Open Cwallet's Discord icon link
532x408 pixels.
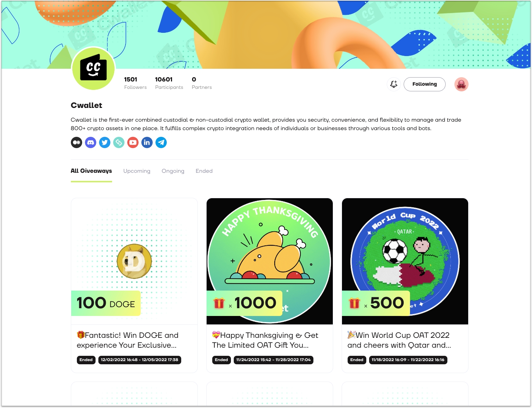(91, 142)
